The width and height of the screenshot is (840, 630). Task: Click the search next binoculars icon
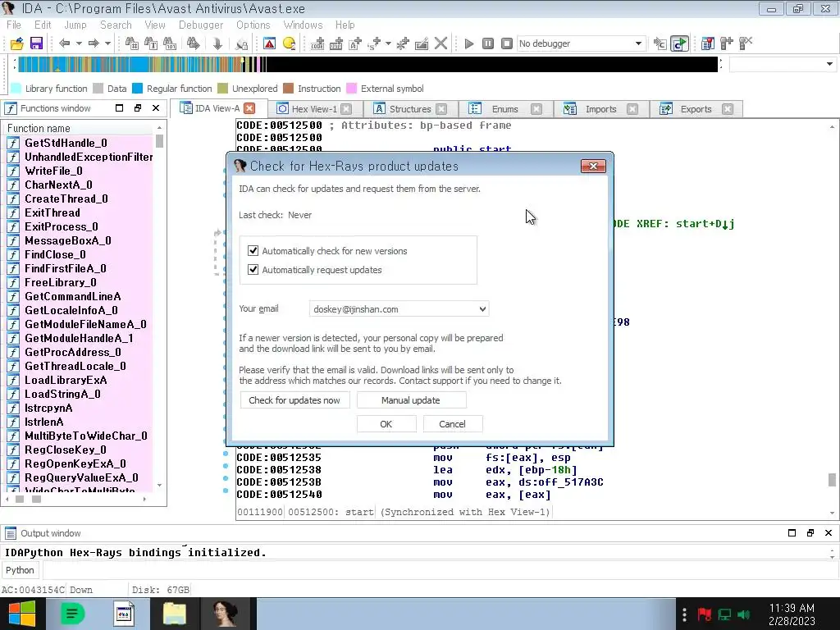click(x=194, y=43)
